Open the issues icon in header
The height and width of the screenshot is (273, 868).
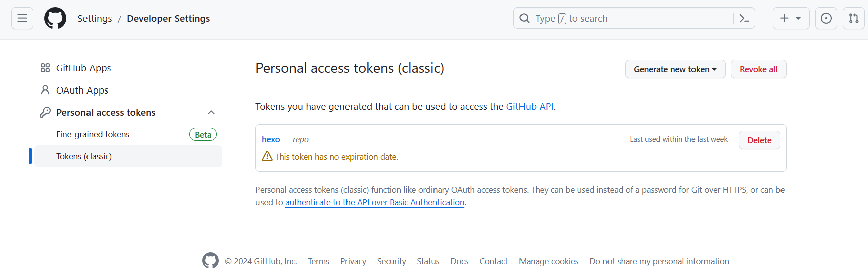point(826,18)
